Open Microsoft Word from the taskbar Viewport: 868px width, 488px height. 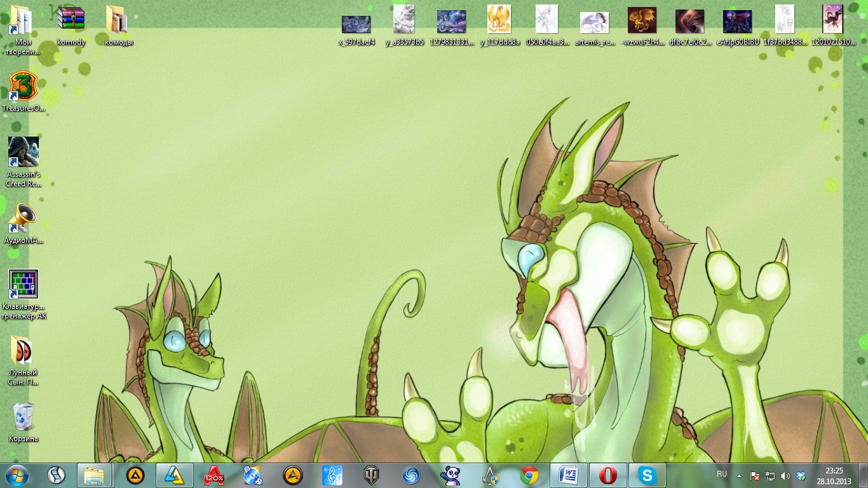[x=568, y=475]
